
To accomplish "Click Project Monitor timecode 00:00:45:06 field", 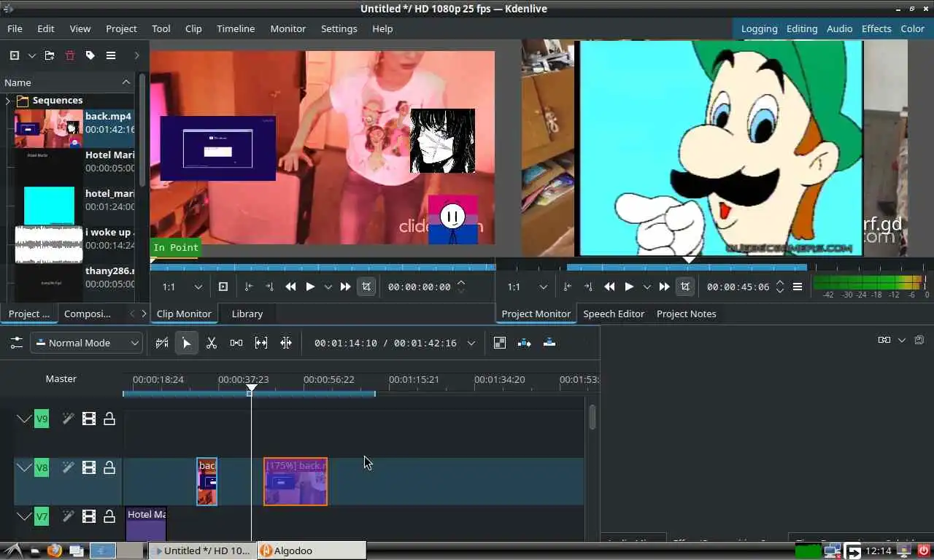I will (738, 287).
